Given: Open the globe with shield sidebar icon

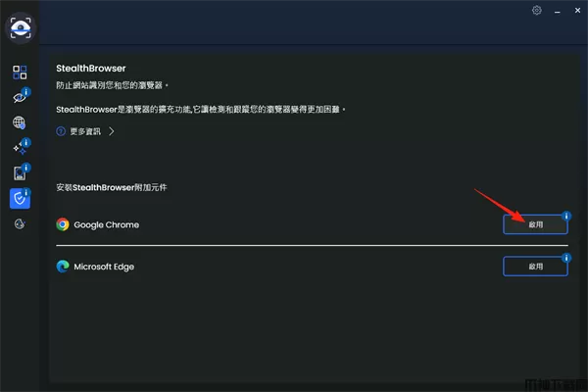Looking at the screenshot, I should click(20, 122).
